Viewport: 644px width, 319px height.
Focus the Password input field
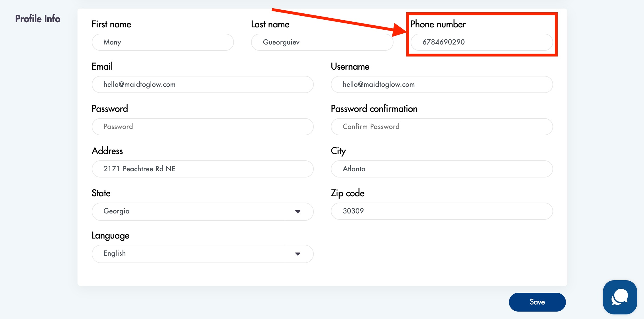coord(202,127)
